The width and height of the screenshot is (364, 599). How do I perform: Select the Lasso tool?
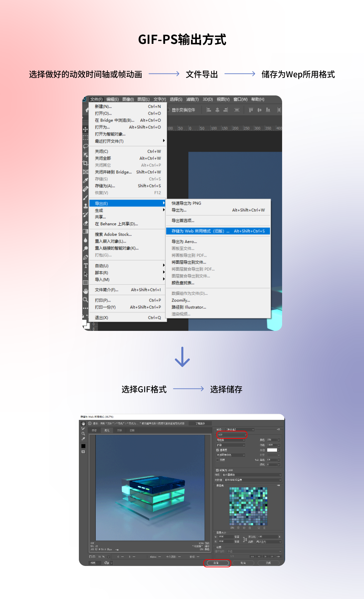click(86, 146)
